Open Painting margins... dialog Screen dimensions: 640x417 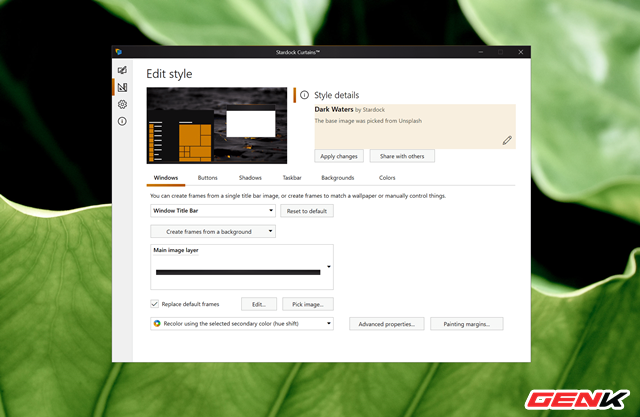coord(467,324)
